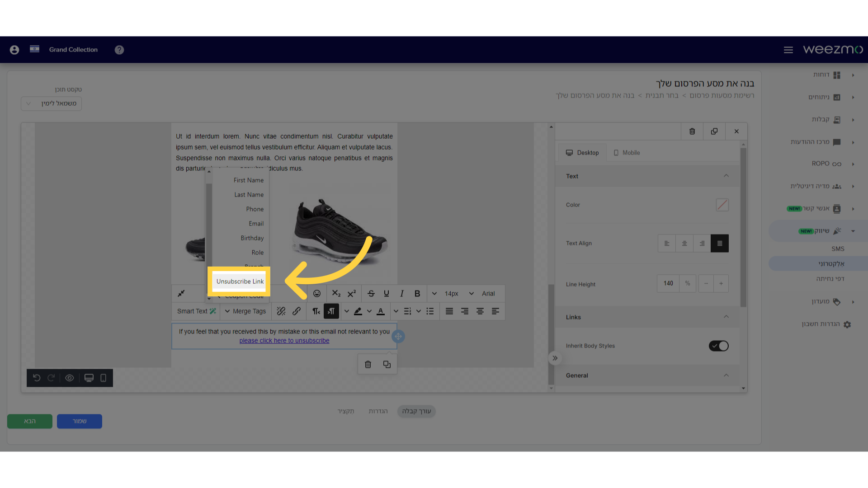Delete the text block with trash icon below it
Image resolution: width=868 pixels, height=488 pixels.
pyautogui.click(x=368, y=365)
